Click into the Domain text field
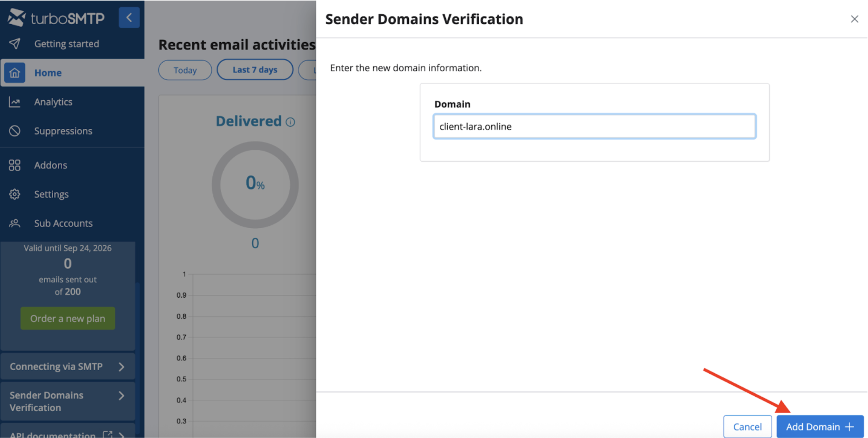This screenshot has width=868, height=438. click(594, 127)
